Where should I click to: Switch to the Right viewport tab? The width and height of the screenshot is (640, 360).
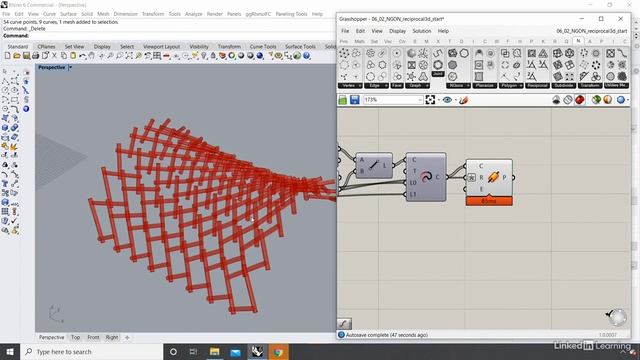tap(111, 338)
